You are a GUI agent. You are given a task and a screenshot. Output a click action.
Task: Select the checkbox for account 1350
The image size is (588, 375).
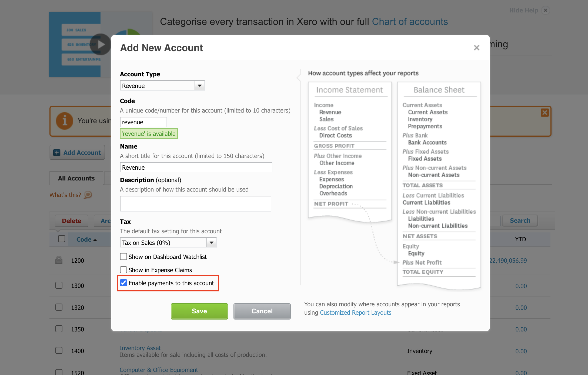coord(59,329)
